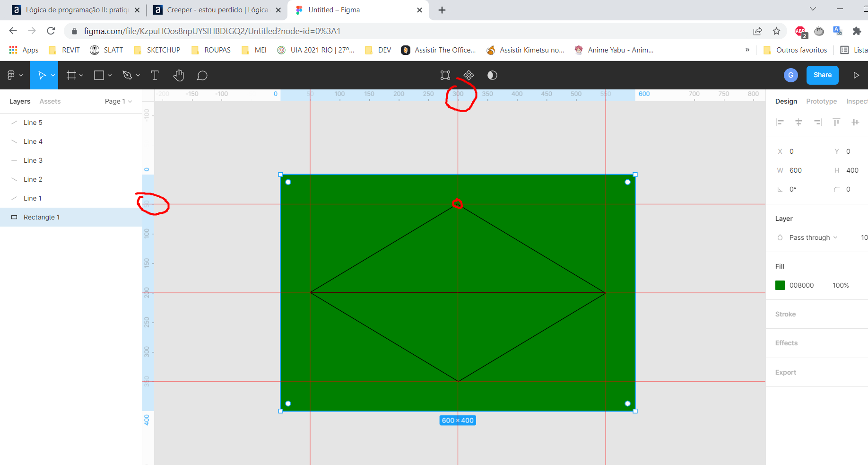Click the share page icon in address bar
The width and height of the screenshot is (868, 465).
[x=757, y=31]
